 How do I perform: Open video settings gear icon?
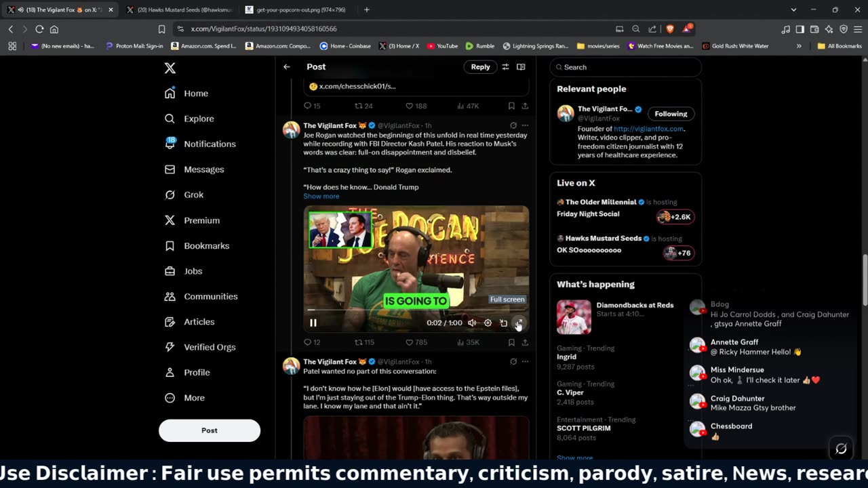click(x=488, y=323)
